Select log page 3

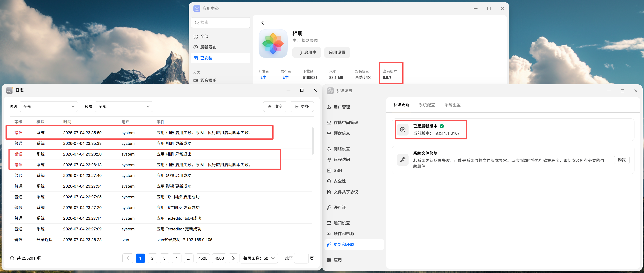point(164,258)
